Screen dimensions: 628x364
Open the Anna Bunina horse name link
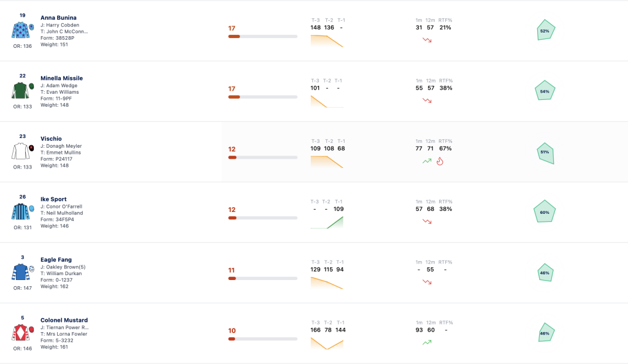coord(58,18)
